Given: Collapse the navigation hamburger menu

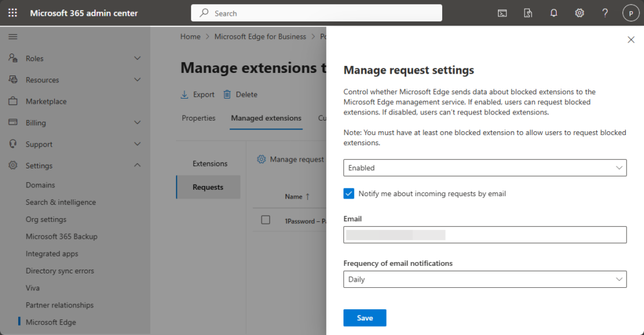Looking at the screenshot, I should coord(13,37).
